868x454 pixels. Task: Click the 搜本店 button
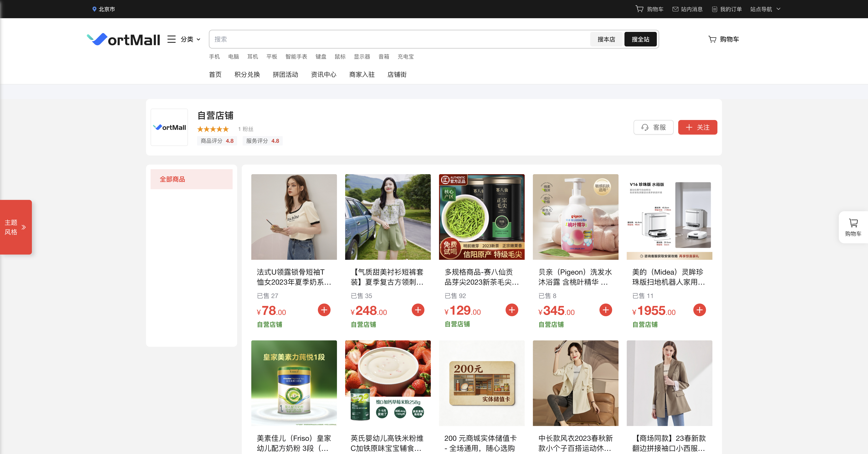[x=606, y=39]
